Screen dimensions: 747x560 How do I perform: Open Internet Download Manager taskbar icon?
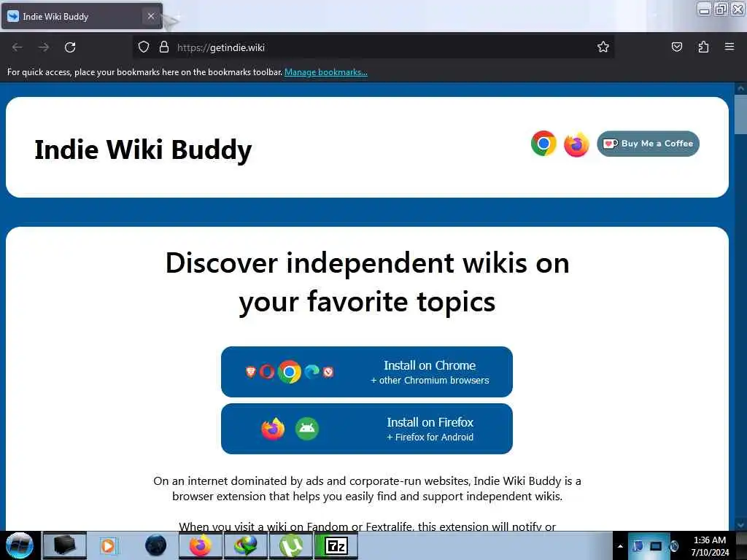pyautogui.click(x=246, y=545)
